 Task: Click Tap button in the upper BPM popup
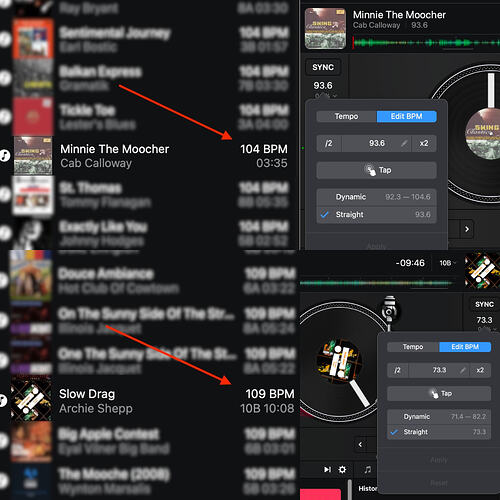[376, 170]
